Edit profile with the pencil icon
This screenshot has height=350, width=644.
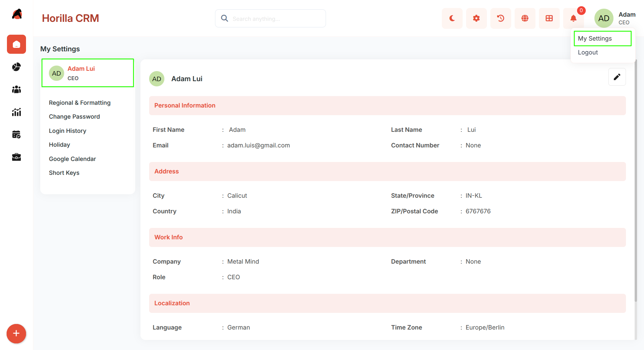(617, 77)
